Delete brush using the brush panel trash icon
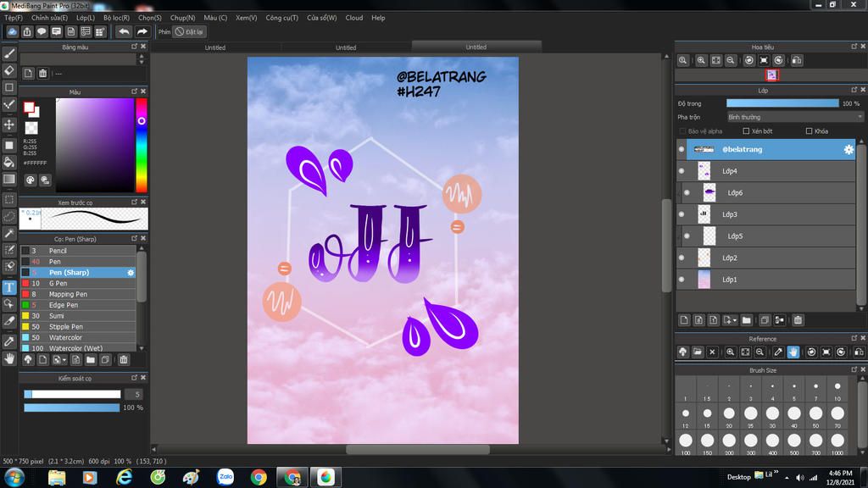This screenshot has height=488, width=868. (124, 359)
